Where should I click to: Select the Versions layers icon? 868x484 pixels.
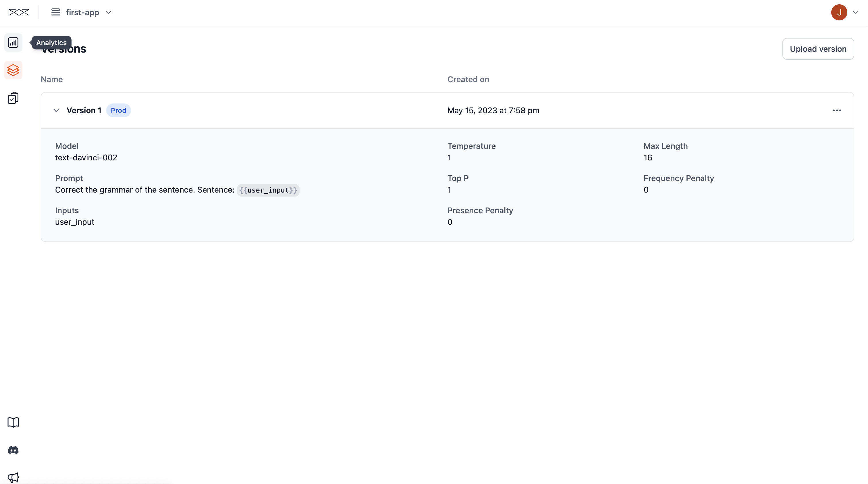[13, 70]
